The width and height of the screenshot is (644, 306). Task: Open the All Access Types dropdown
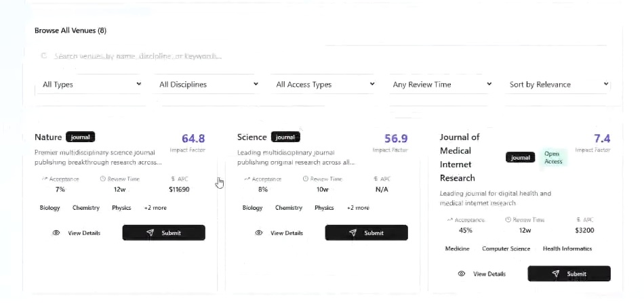point(325,85)
